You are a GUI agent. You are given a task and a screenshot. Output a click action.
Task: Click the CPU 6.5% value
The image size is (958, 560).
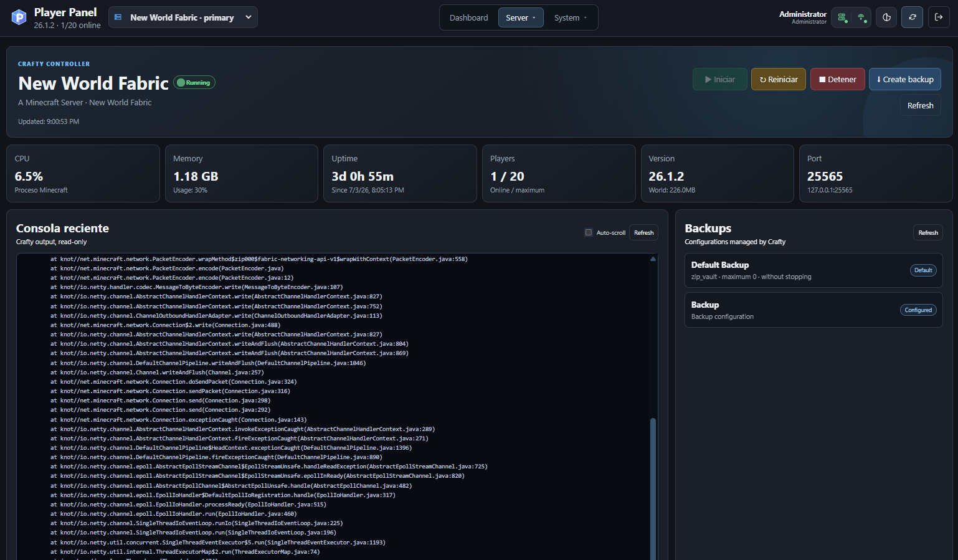pos(29,176)
